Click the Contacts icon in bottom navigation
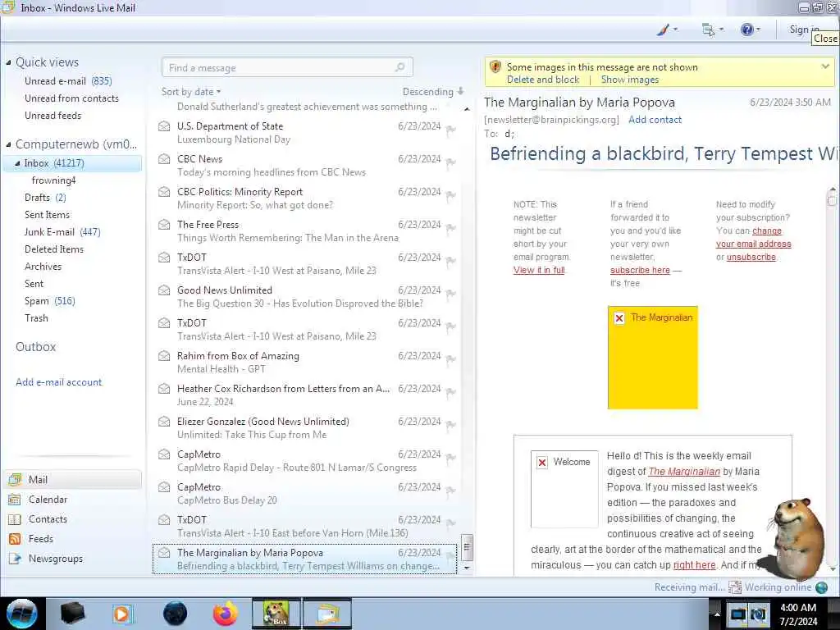Image resolution: width=840 pixels, height=630 pixels. 15,519
